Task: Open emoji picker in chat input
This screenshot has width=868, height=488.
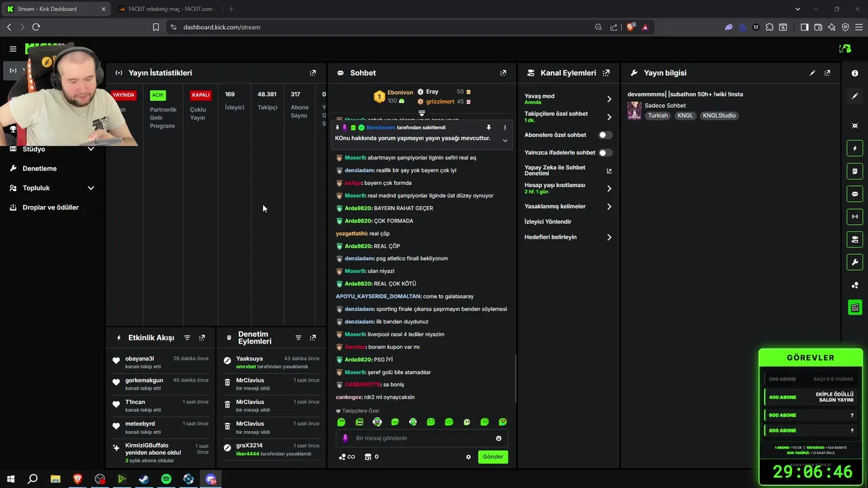Action: (x=498, y=438)
